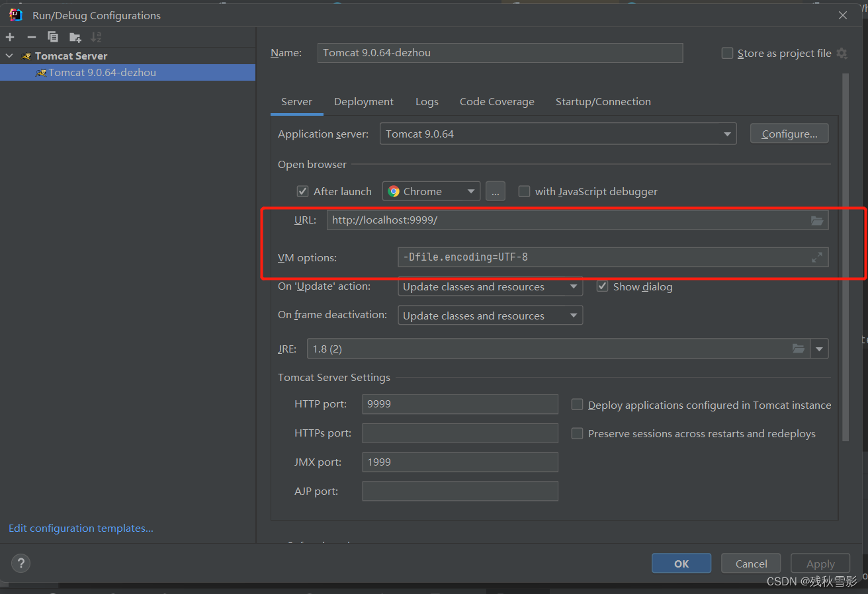Click the IntelliJ icon in the dialog title bar
This screenshot has width=868, height=594.
15,15
